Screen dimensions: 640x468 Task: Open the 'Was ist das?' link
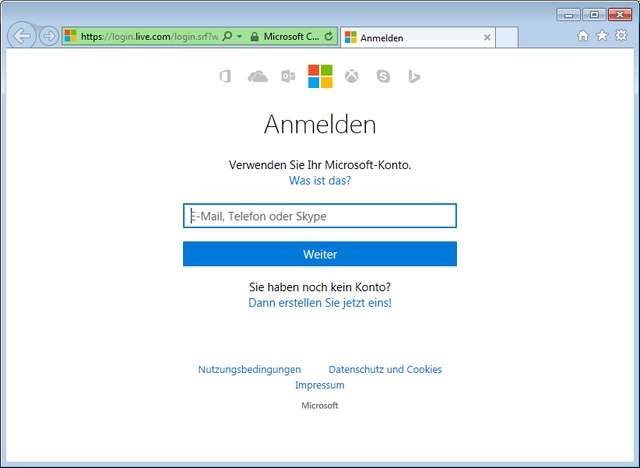(x=320, y=180)
